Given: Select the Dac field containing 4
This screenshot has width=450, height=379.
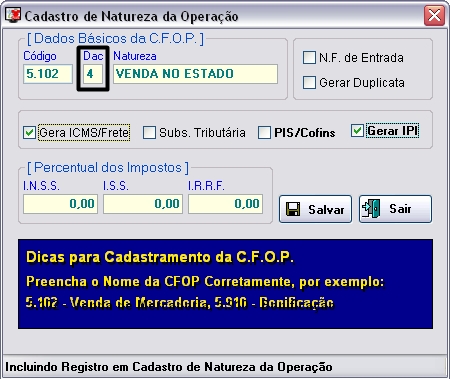Looking at the screenshot, I should 93,74.
